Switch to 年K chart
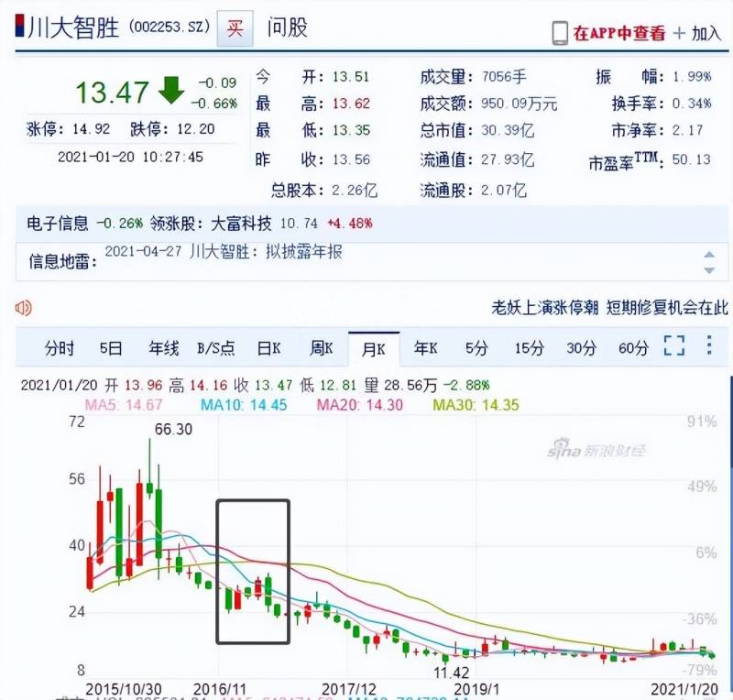 click(425, 348)
